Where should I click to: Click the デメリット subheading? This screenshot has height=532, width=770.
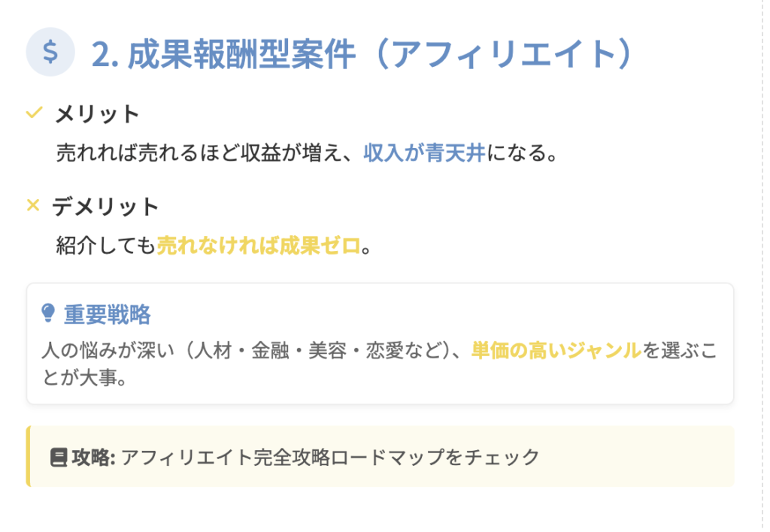click(105, 206)
